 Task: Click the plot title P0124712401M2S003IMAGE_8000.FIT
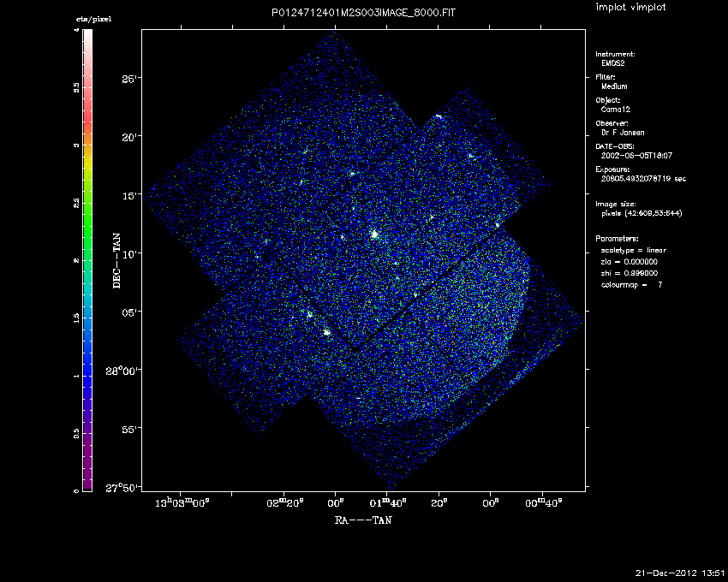coord(363,13)
